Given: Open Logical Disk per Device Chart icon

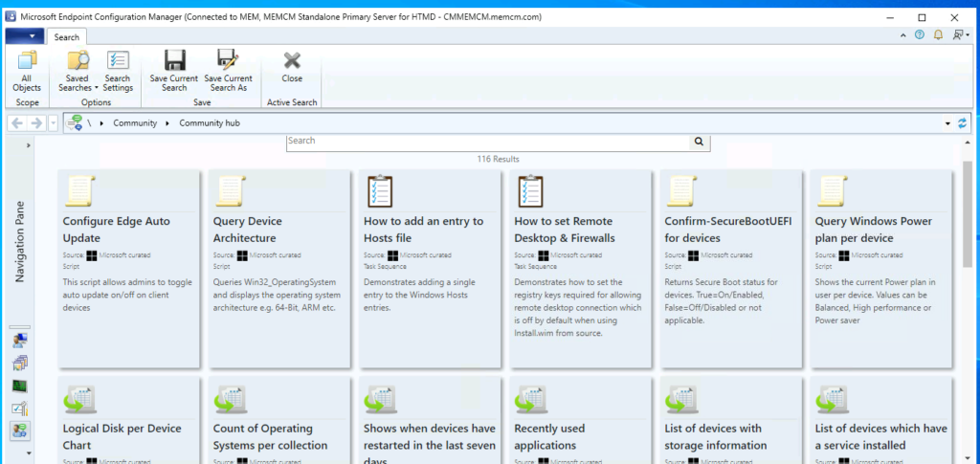Looking at the screenshot, I should tap(79, 398).
